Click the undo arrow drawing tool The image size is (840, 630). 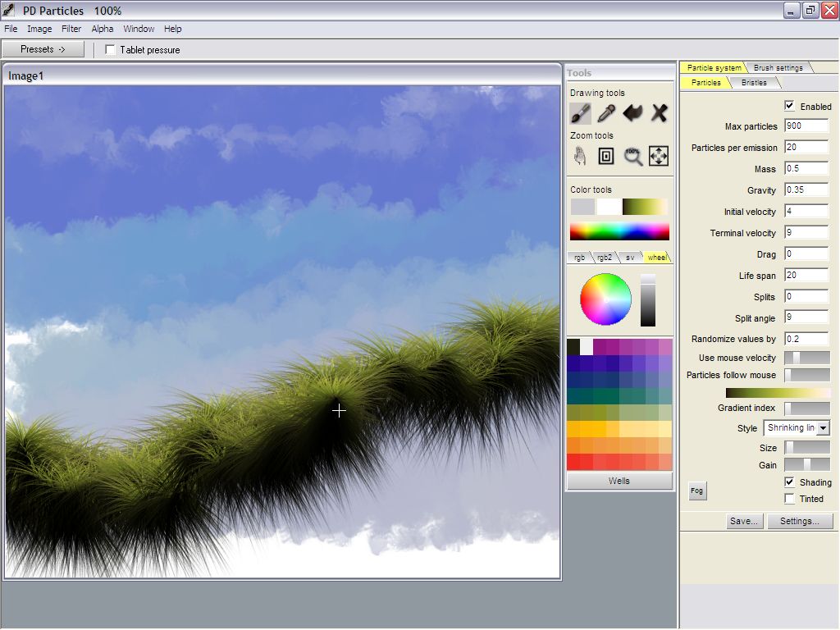click(632, 113)
